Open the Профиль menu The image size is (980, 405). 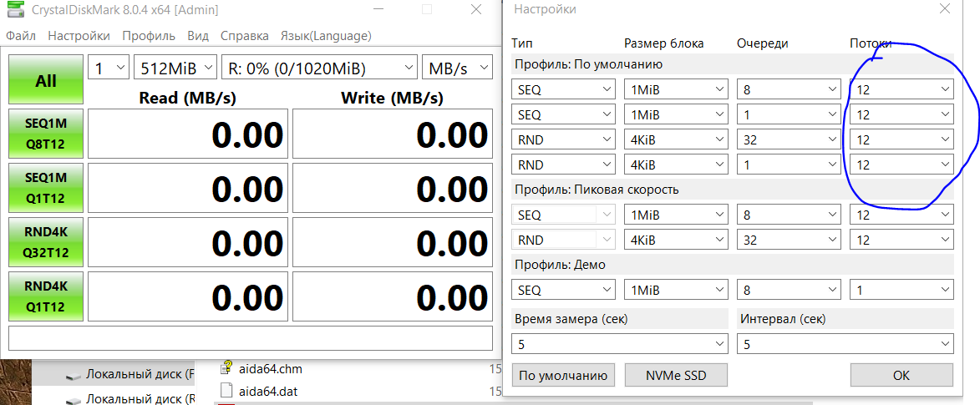click(149, 36)
